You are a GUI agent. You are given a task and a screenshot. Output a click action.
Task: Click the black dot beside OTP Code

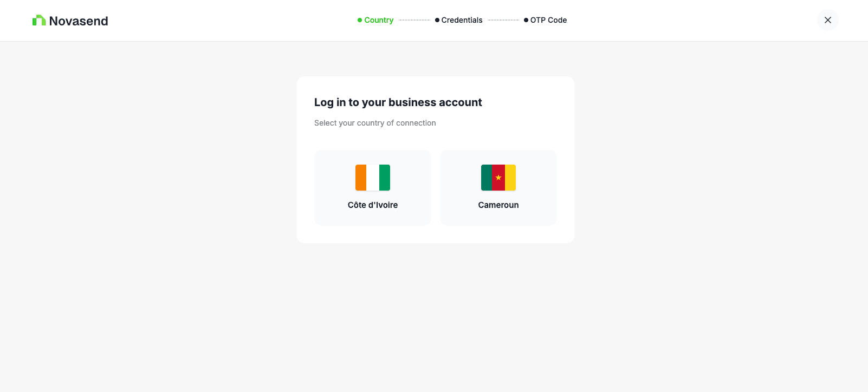click(526, 20)
